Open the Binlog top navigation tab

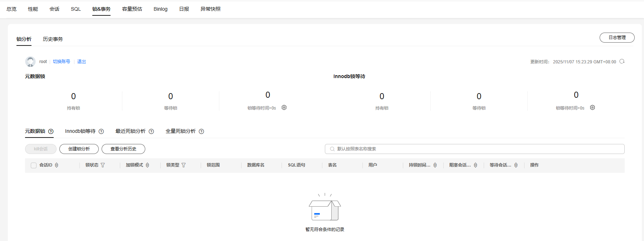pos(160,9)
